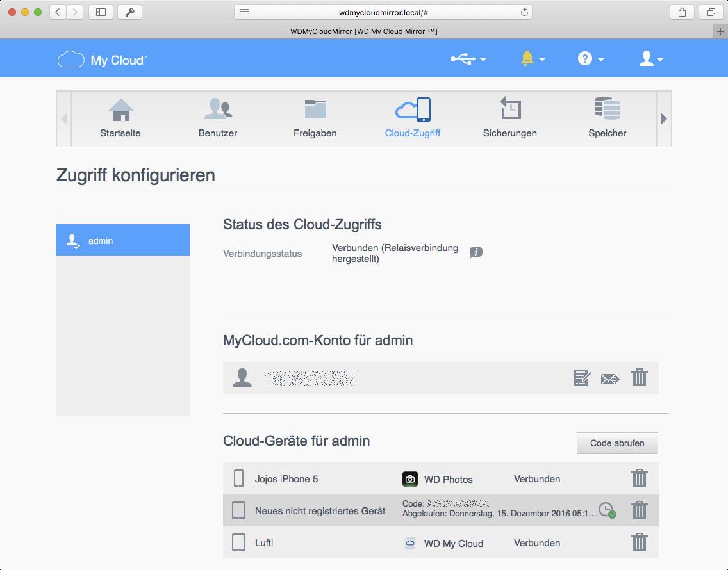The image size is (728, 570).
Task: Open the Sicherungen tab
Action: tap(509, 118)
